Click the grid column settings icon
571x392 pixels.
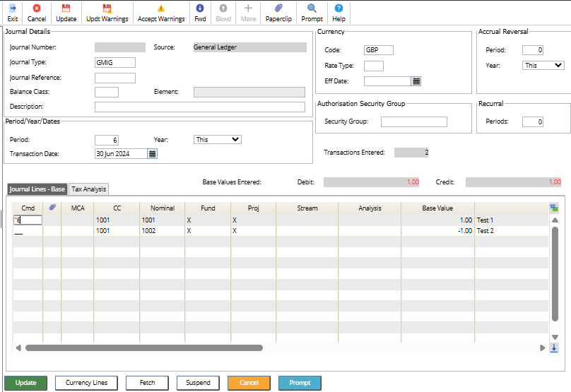(x=554, y=208)
